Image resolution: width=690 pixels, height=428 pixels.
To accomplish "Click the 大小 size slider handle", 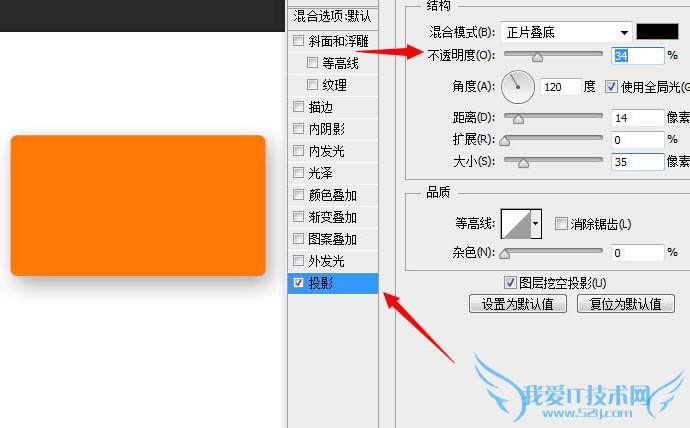I will pos(523,163).
